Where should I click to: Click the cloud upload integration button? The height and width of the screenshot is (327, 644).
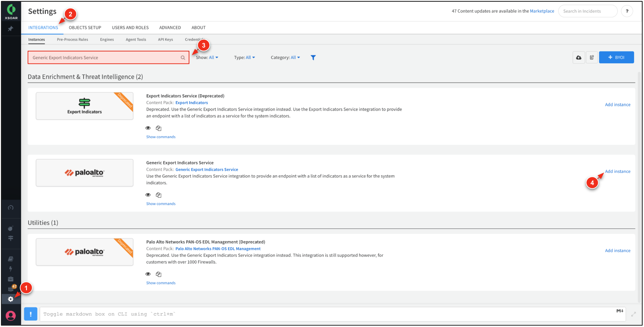coord(579,58)
